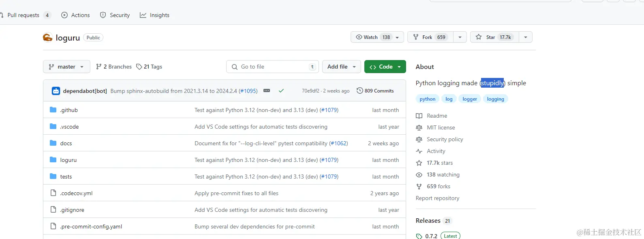View the 809 Commits history
This screenshot has width=644, height=239.
coord(375,91)
